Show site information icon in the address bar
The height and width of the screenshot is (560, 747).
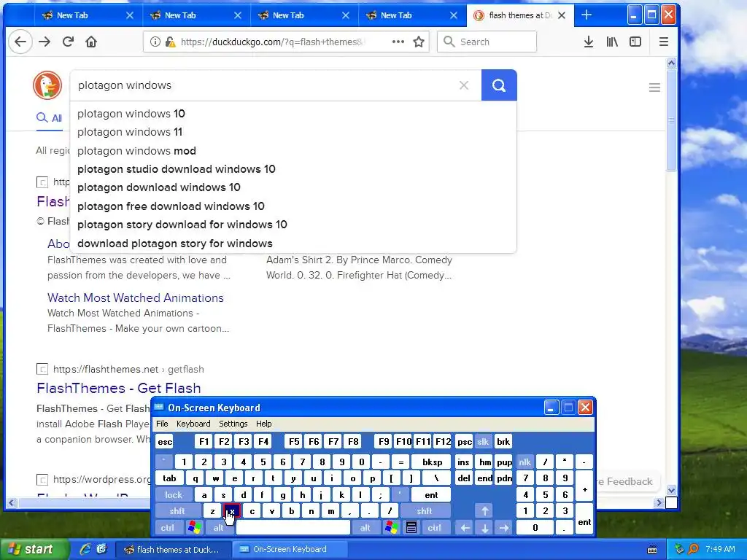(x=155, y=42)
